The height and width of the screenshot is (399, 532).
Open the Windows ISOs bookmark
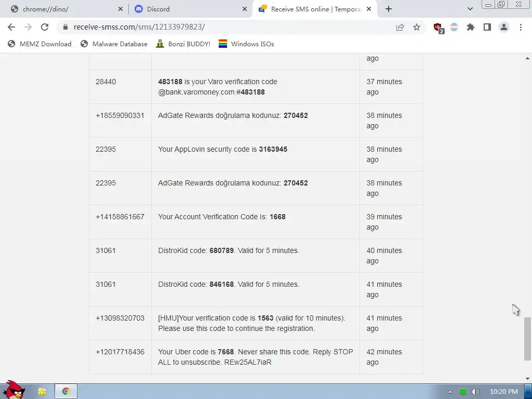(246, 44)
